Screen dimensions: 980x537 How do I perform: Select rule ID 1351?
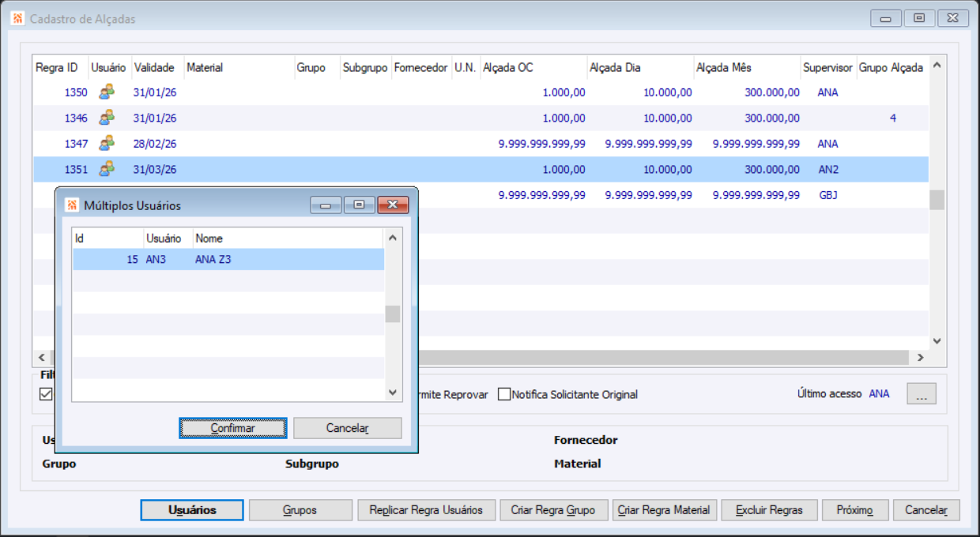coord(76,169)
